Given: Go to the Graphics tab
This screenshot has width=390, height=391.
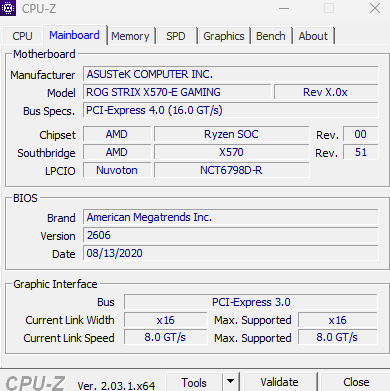Looking at the screenshot, I should [x=224, y=36].
